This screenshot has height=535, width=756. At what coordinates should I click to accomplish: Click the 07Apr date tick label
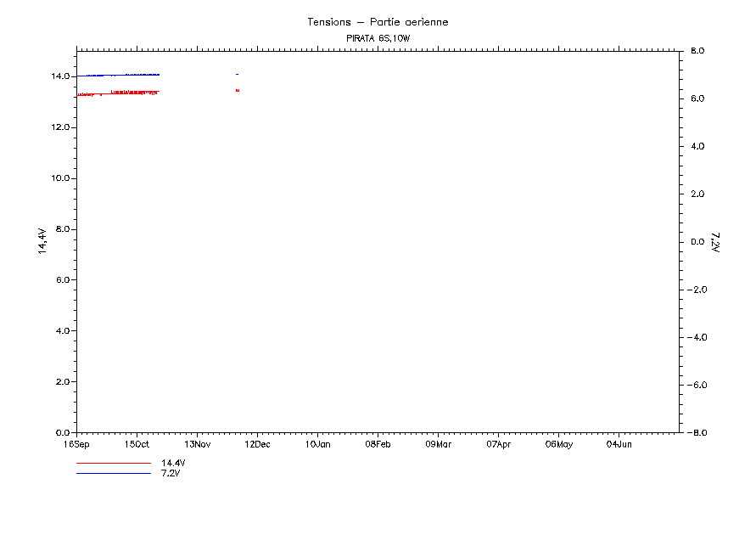pos(498,444)
